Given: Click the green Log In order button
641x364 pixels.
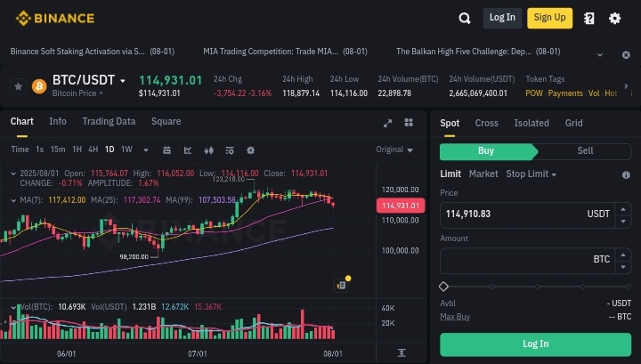Looking at the screenshot, I should (x=536, y=344).
